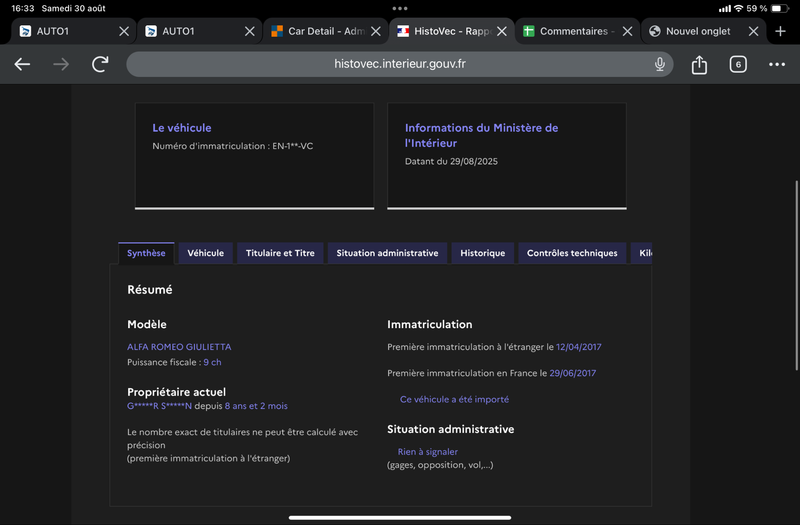Click the page vertical scrollbar
Viewport: 800px width, 525px height.
(x=796, y=276)
